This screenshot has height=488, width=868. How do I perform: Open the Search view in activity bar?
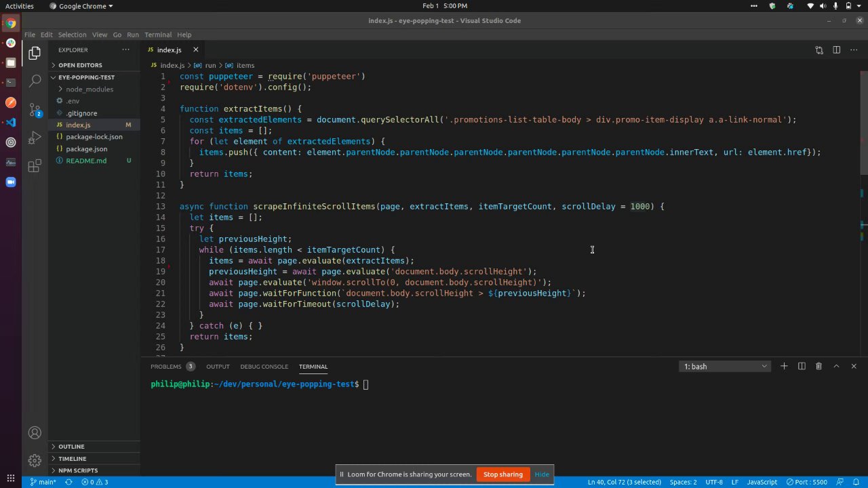[x=35, y=81]
